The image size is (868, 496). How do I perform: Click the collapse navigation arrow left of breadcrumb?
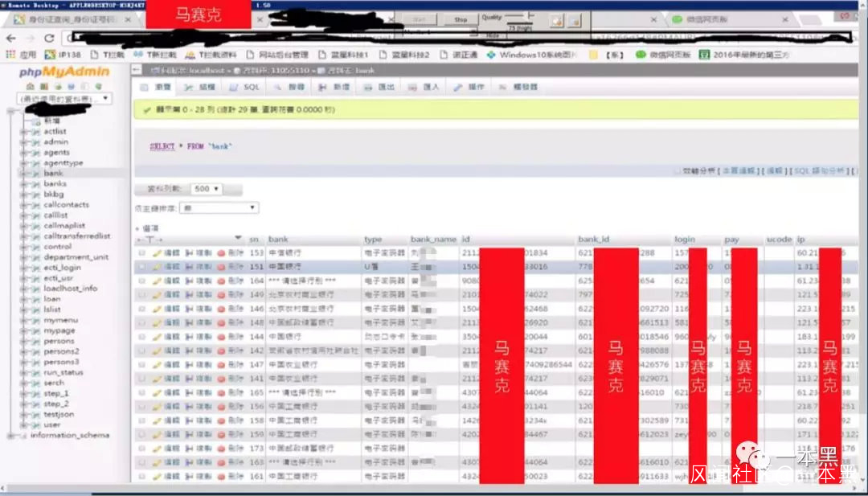point(137,70)
